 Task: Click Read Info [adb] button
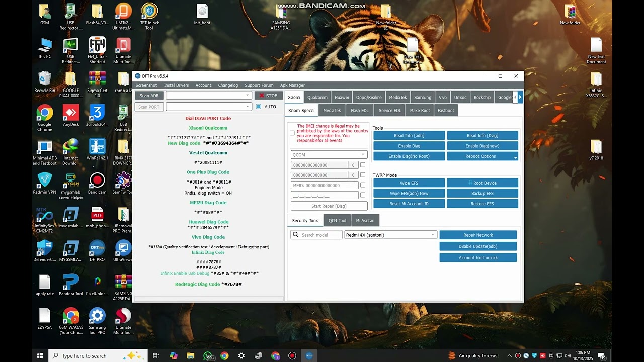[409, 135]
